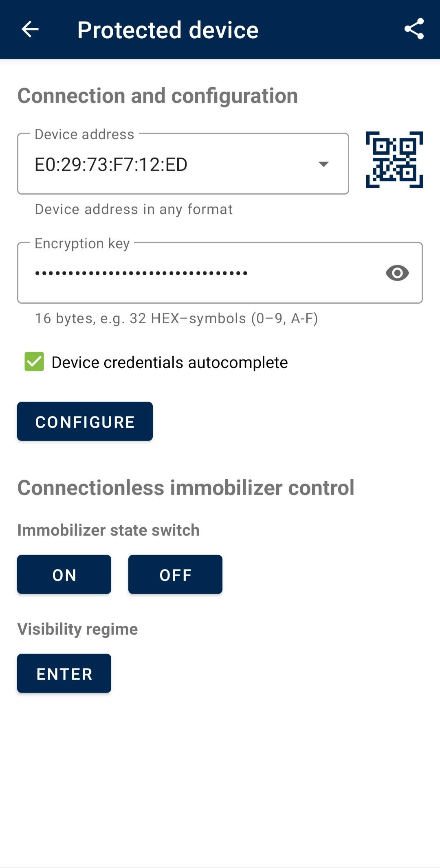
Task: Click the E0:29:73:F7:12:ED address value
Action: [x=111, y=164]
